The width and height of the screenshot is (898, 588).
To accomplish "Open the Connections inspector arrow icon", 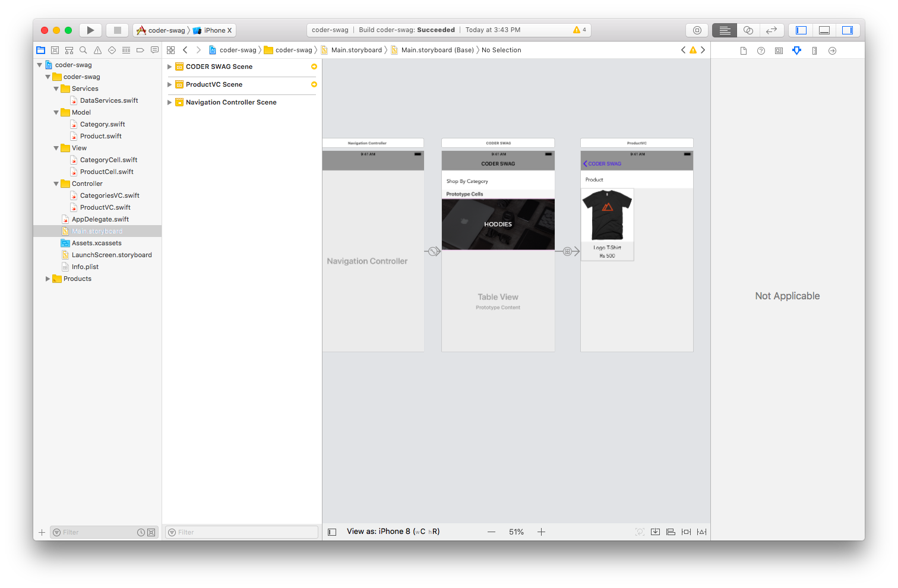I will tap(832, 50).
